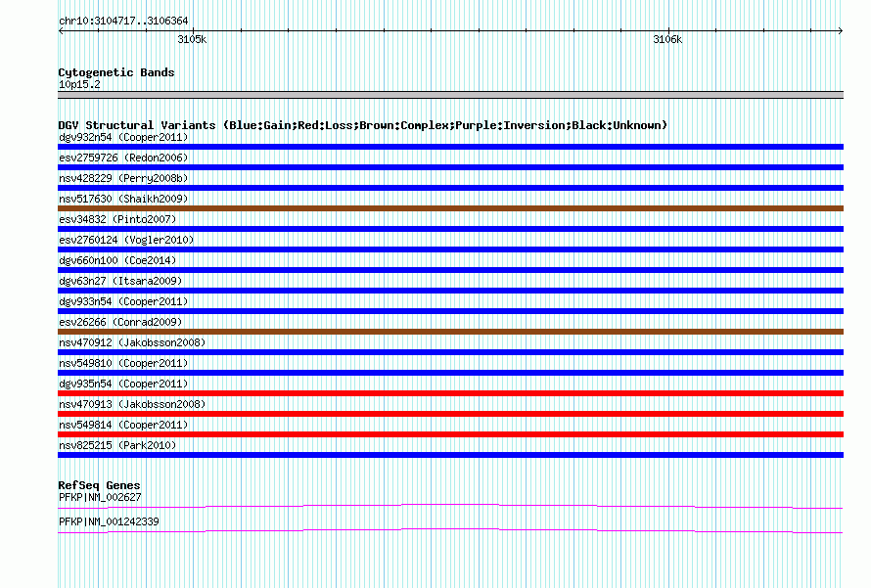Click the magenta PFKP|NM_002627 transcript line
This screenshot has height=588, width=871.
[450, 505]
